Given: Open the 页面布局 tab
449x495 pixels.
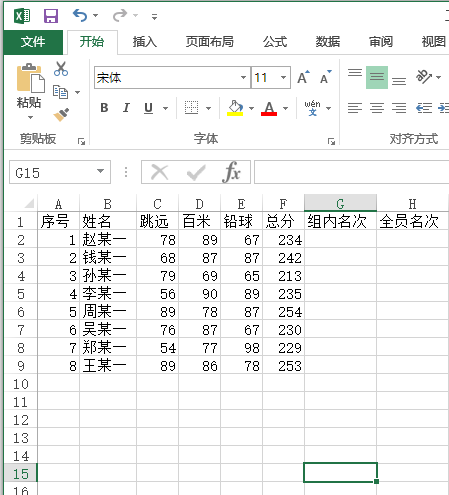Looking at the screenshot, I should point(210,42).
